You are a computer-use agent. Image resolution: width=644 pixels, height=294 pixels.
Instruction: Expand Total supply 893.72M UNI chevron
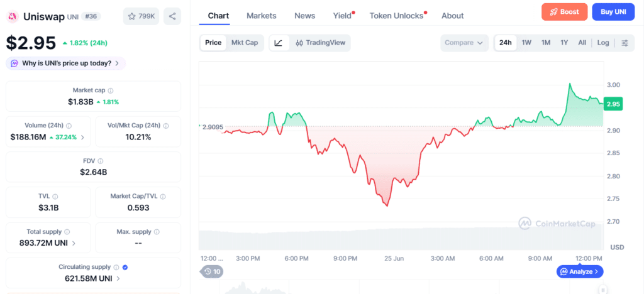(x=74, y=243)
